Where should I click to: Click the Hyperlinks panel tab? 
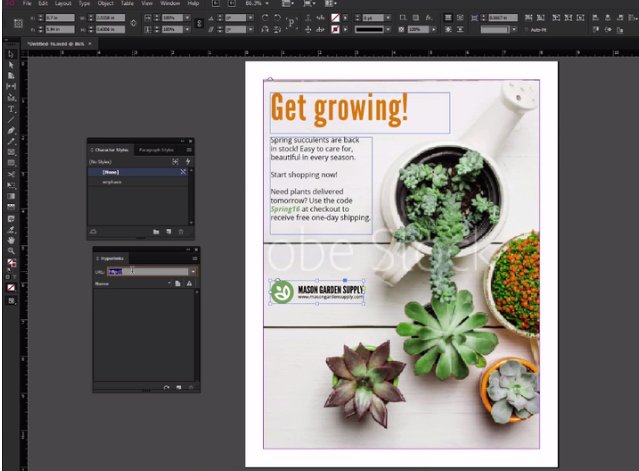tap(112, 258)
